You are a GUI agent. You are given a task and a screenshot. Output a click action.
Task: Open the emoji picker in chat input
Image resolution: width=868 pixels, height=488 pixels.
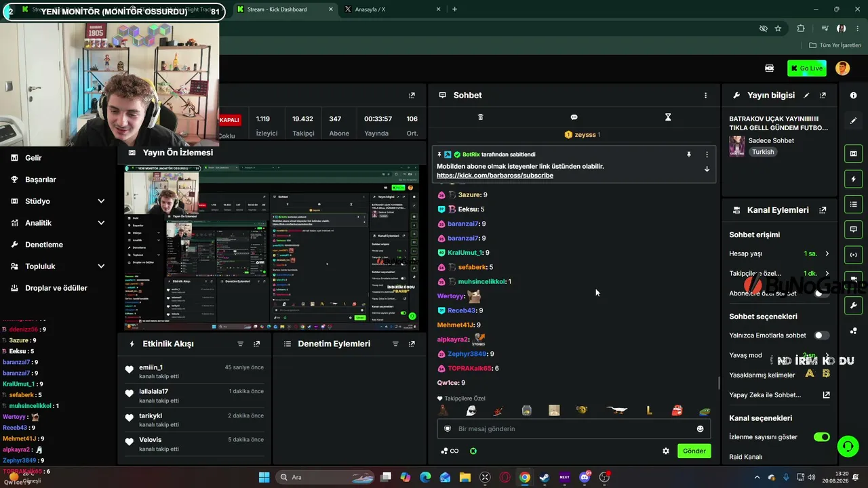click(700, 429)
